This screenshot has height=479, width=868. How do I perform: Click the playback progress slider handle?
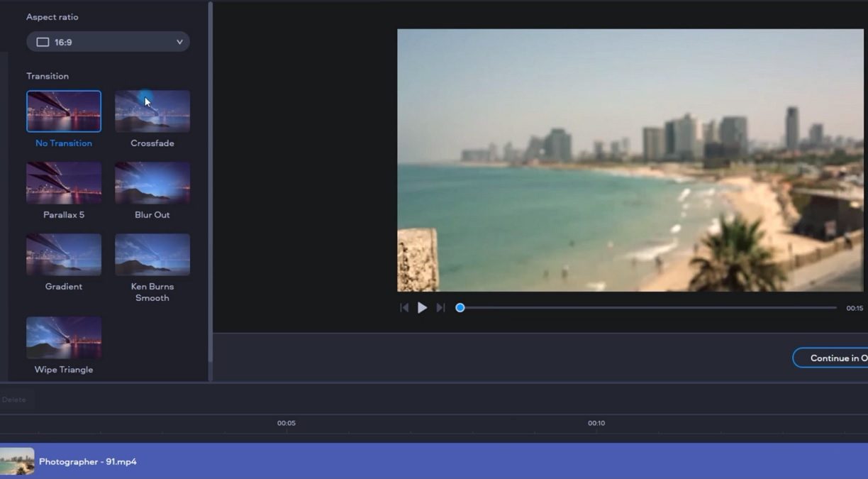pyautogui.click(x=460, y=307)
